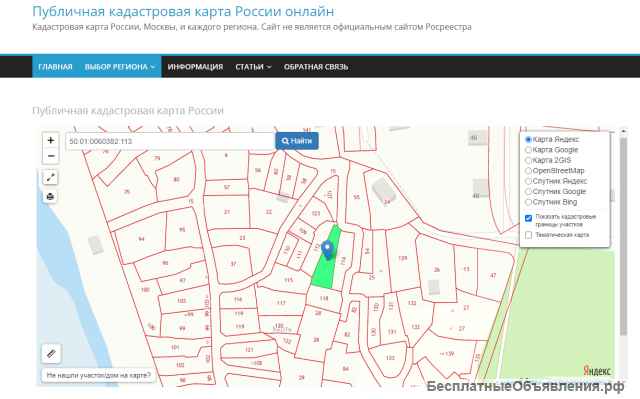Click the map's vertical scrollbar
This screenshot has width=640, height=399.
[623, 237]
